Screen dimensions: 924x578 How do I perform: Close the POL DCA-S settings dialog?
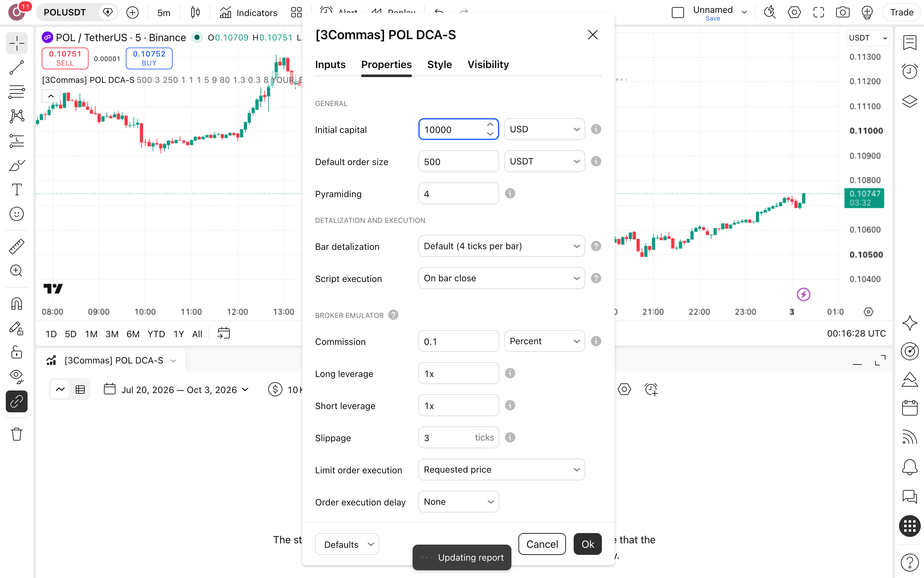point(593,35)
